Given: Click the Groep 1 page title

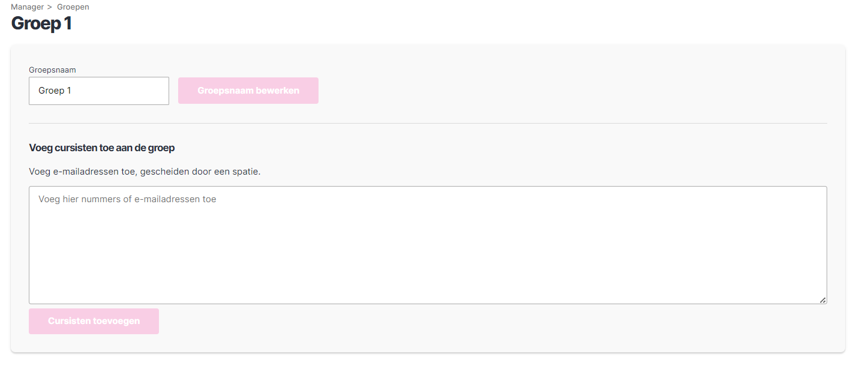Looking at the screenshot, I should coord(41,23).
